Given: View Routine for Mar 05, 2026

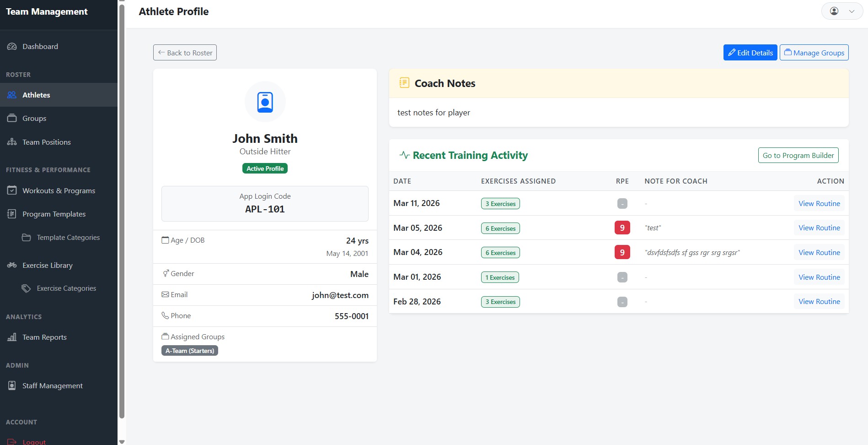Looking at the screenshot, I should 819,228.
